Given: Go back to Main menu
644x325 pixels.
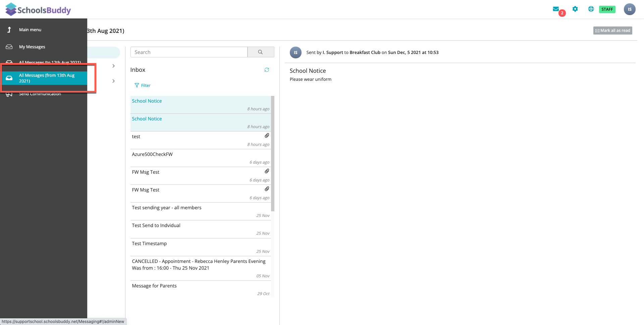Looking at the screenshot, I should click(30, 30).
